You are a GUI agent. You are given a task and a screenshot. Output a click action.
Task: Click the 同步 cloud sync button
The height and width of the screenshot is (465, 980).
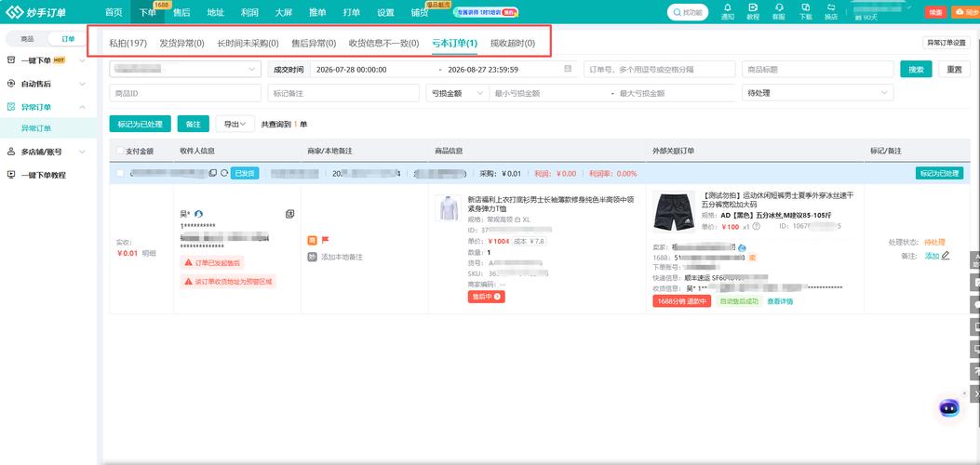click(x=966, y=12)
